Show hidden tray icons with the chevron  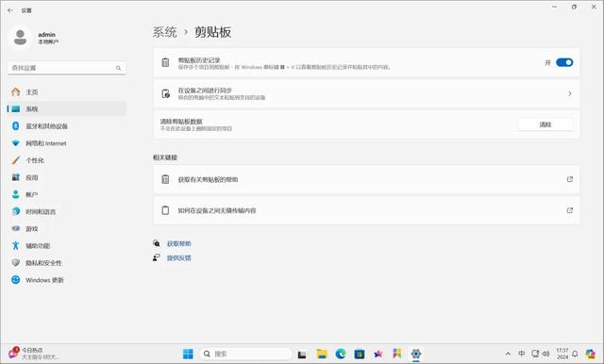pos(508,354)
